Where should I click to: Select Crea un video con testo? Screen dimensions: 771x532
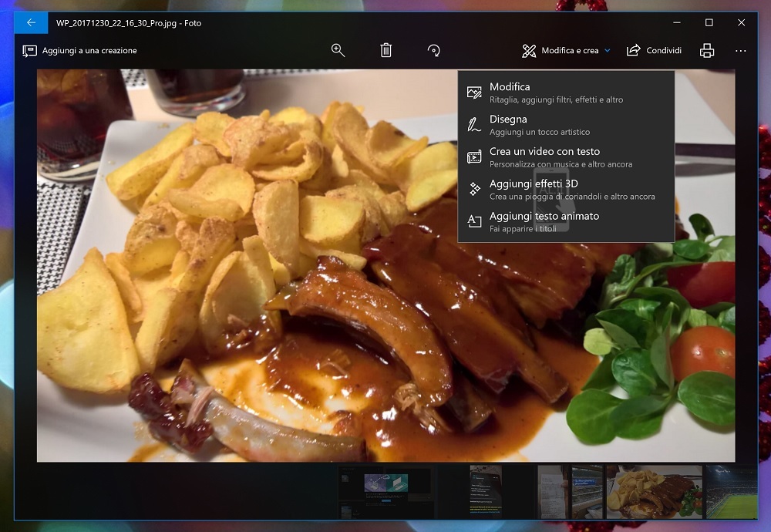coord(566,157)
